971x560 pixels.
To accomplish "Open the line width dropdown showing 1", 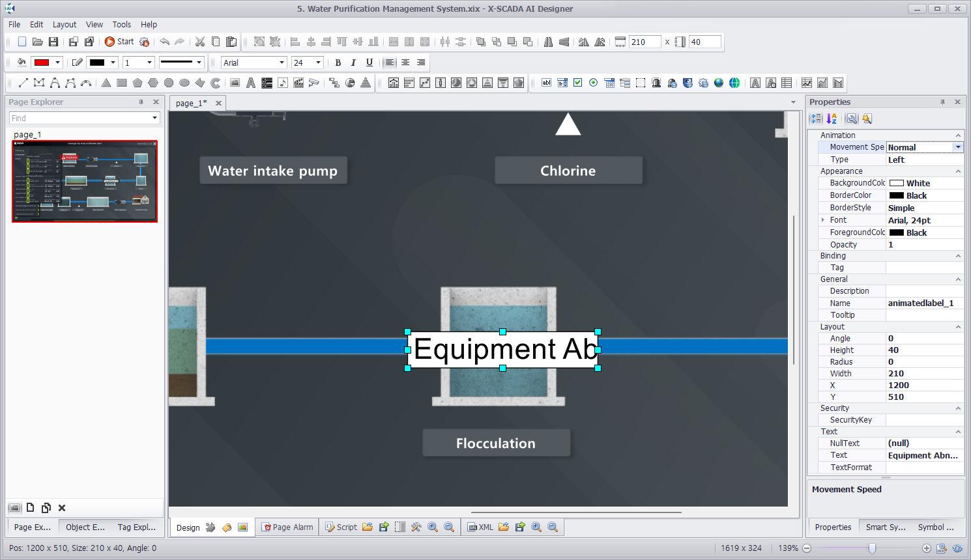I will (x=149, y=63).
